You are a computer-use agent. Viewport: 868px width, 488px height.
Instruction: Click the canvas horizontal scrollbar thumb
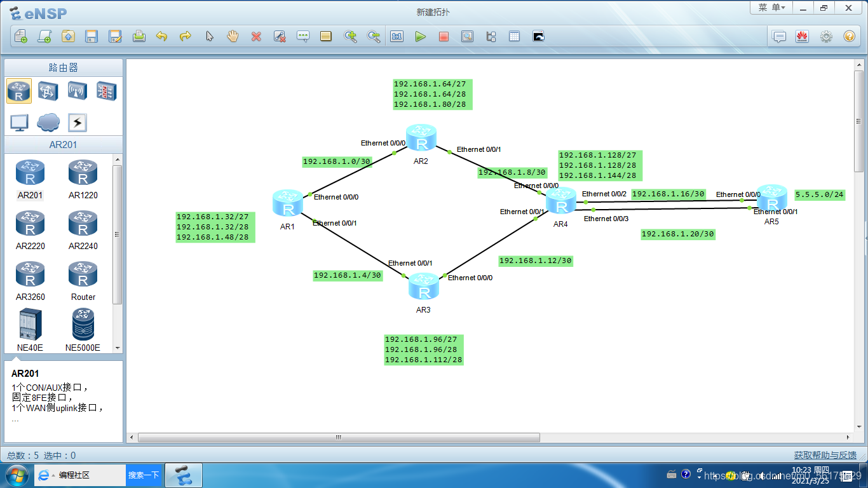[x=339, y=437]
